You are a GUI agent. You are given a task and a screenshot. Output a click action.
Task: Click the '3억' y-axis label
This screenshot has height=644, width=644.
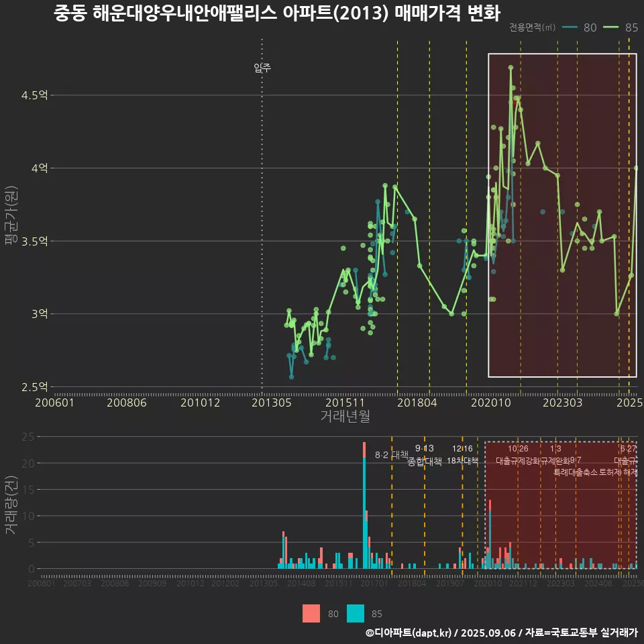point(40,314)
